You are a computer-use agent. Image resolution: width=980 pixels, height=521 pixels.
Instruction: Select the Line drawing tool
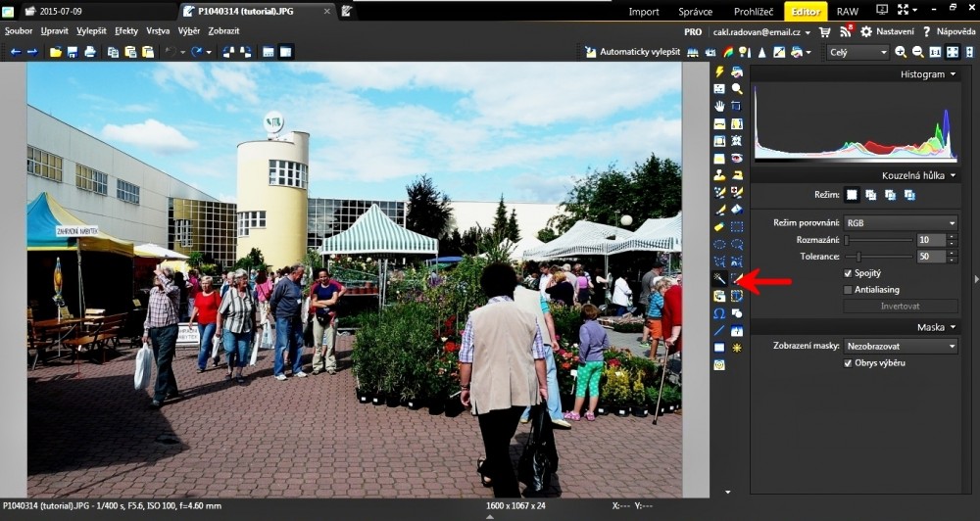(719, 331)
